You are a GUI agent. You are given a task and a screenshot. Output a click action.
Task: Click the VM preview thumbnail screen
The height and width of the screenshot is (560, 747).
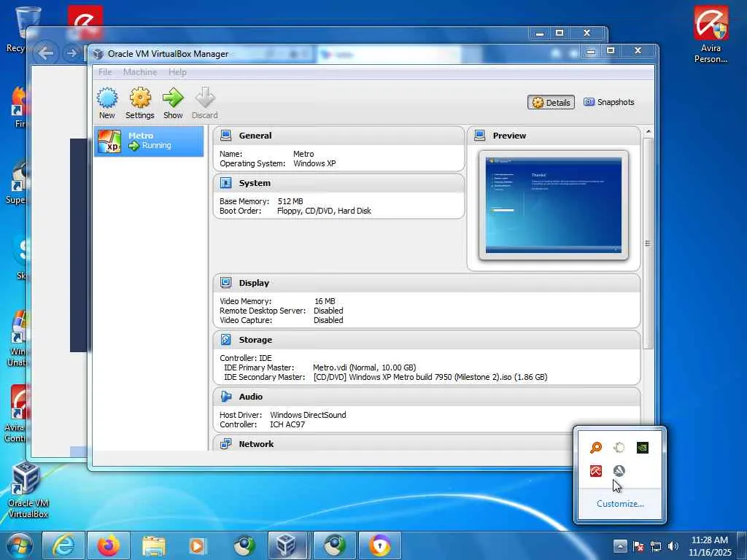tap(554, 205)
